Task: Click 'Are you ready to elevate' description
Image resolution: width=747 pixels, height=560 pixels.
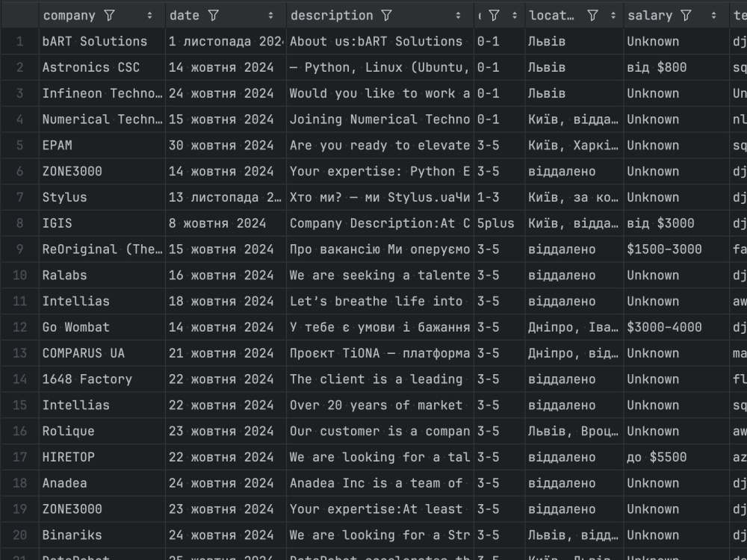Action: [x=380, y=146]
